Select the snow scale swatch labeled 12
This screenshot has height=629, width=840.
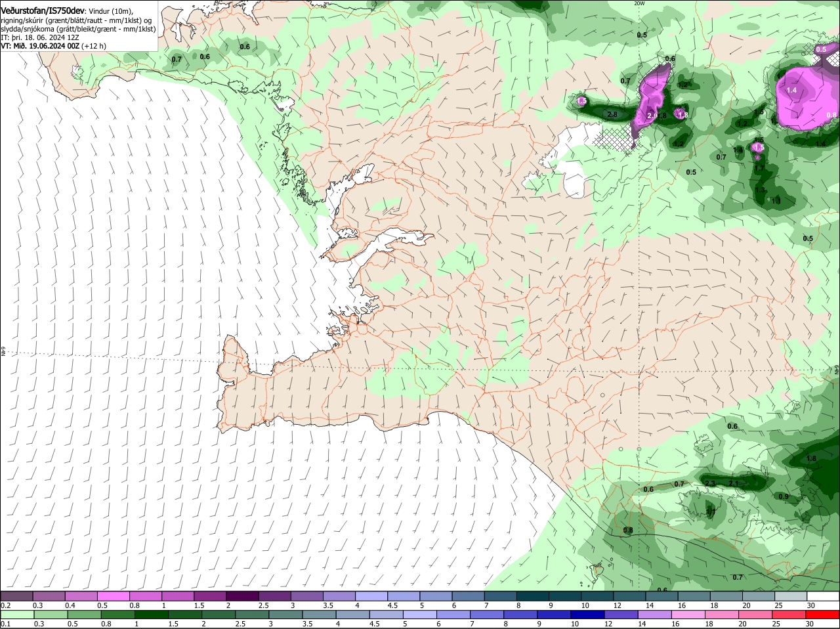(x=628, y=596)
